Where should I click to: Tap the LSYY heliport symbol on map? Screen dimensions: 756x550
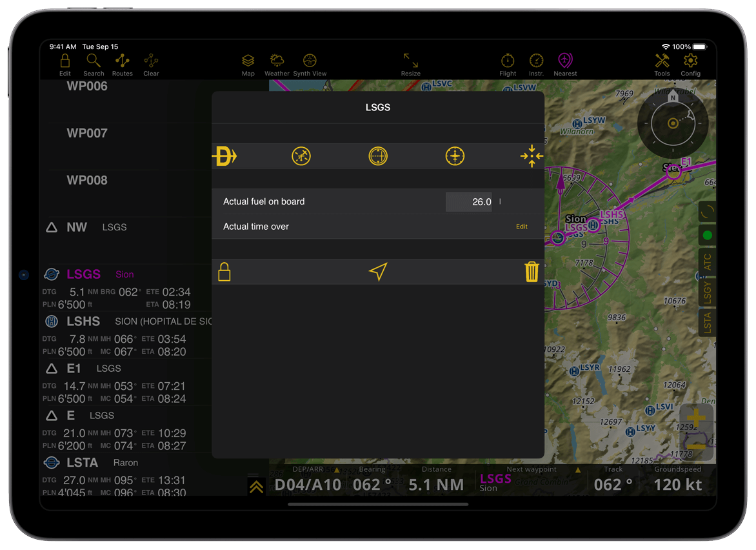coord(630,432)
